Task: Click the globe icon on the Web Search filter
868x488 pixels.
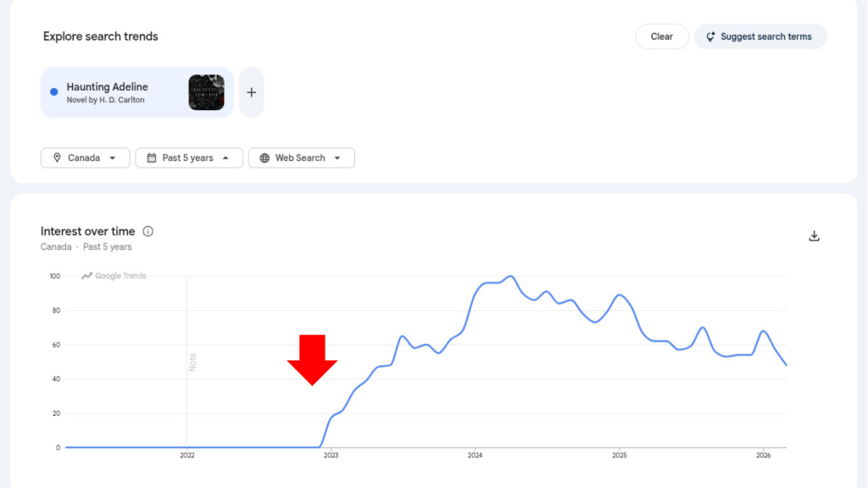Action: tap(266, 158)
